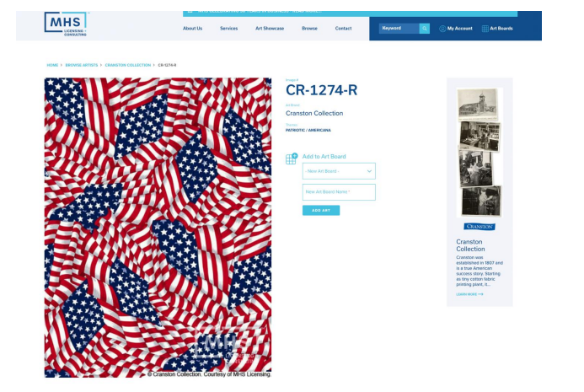The image size is (584, 392).
Task: Click the MHS Licensing logo
Action: coord(67,24)
